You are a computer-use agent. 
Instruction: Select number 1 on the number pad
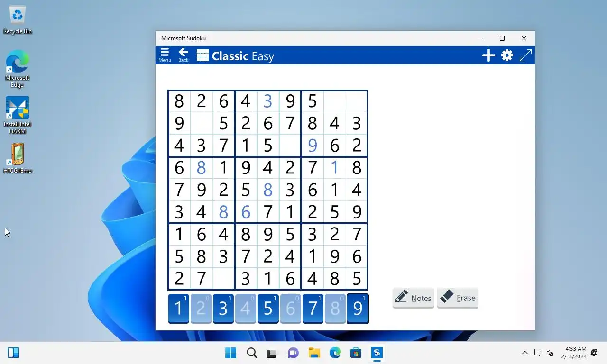179,309
